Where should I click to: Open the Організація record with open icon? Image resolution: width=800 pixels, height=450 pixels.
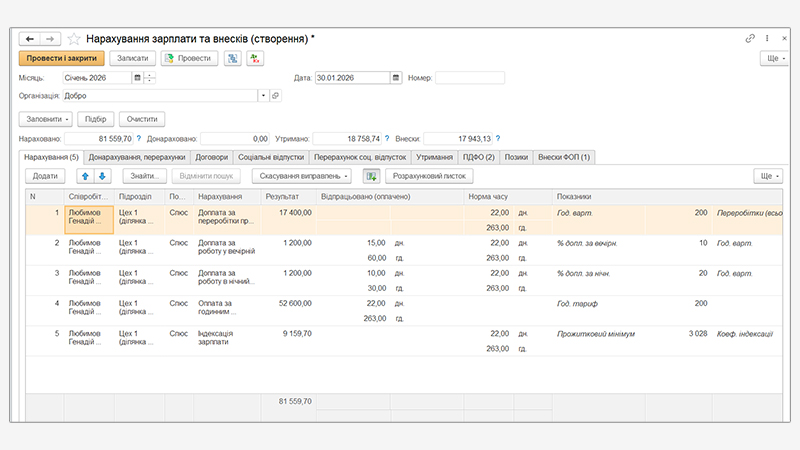click(276, 96)
